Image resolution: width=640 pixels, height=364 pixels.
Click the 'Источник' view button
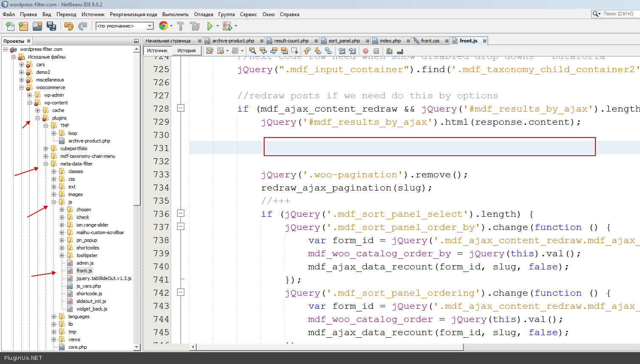pyautogui.click(x=157, y=50)
